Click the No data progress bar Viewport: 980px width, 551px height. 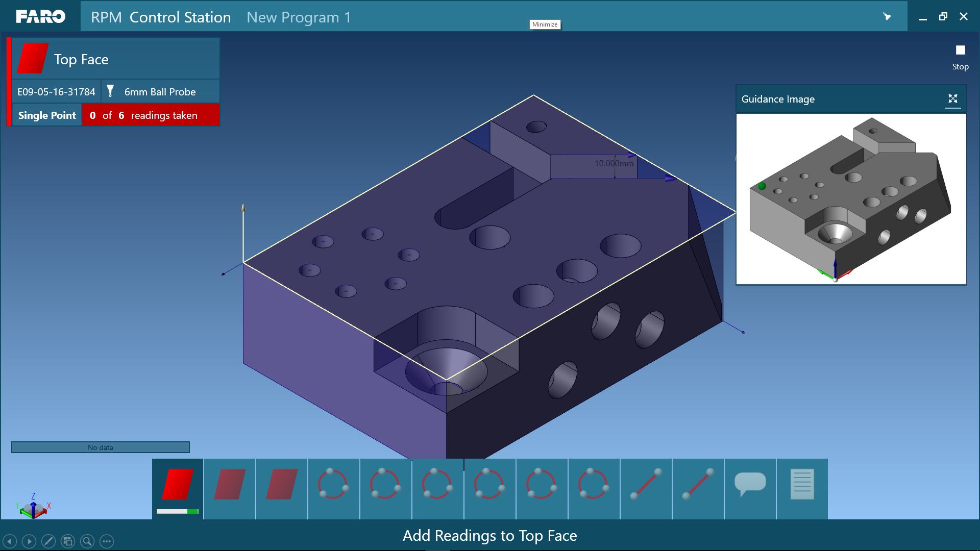[x=101, y=447]
